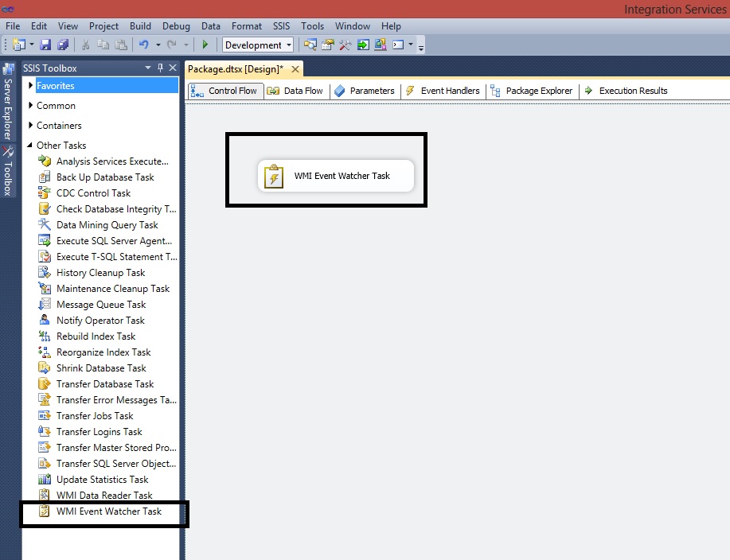Expand the Favorites toolbox group
Screen dimensions: 730x560
(x=31, y=86)
